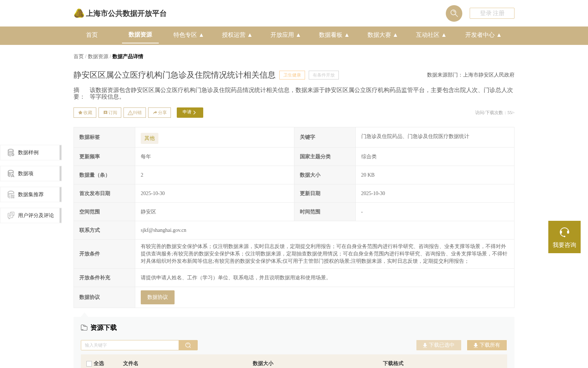Image resolution: width=588 pixels, height=368 pixels.
Task: Click the 文件名 column header
Action: (131, 364)
